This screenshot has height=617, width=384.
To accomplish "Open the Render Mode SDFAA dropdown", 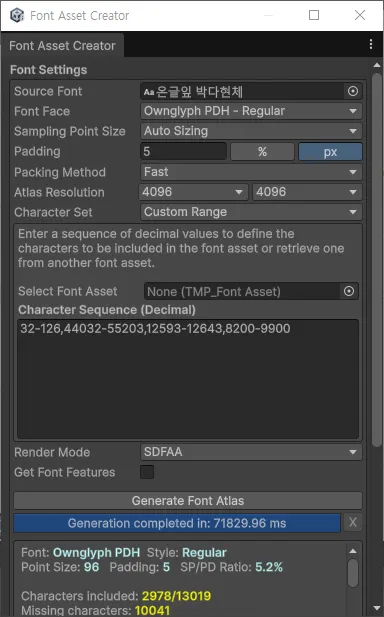I will click(251, 452).
